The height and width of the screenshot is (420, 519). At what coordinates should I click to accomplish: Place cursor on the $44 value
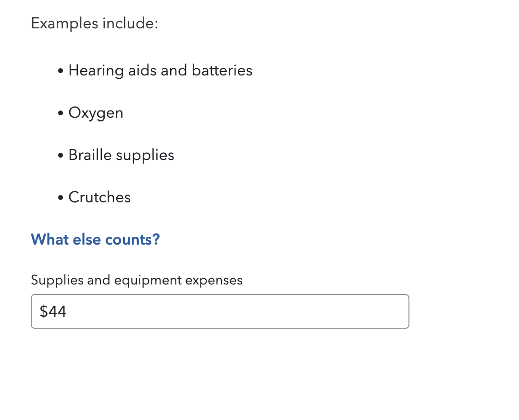pyautogui.click(x=53, y=312)
